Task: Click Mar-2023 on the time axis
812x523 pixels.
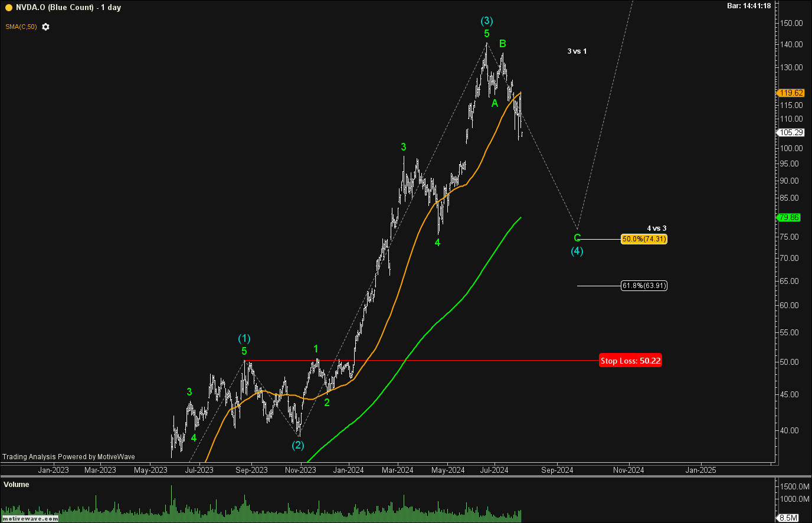Action: [x=100, y=470]
